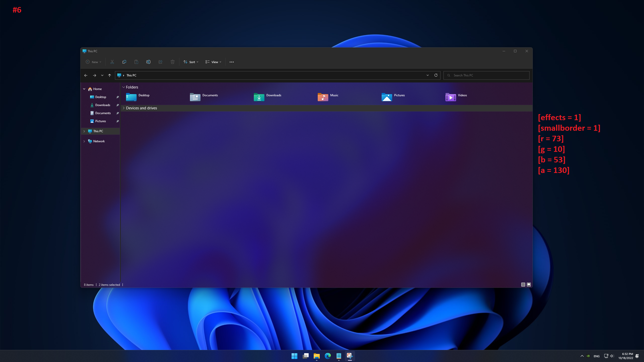Open the Desktop folder in main pane

coord(138,97)
